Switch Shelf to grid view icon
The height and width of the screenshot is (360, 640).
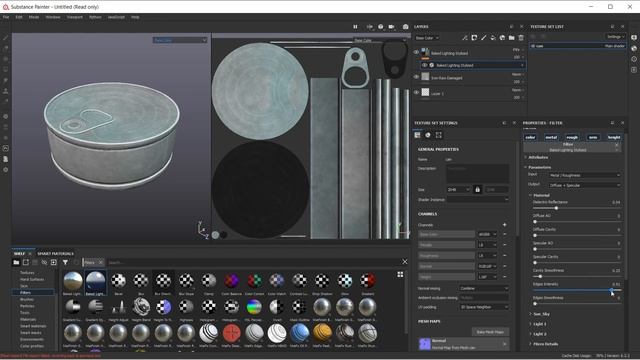pyautogui.click(x=400, y=274)
